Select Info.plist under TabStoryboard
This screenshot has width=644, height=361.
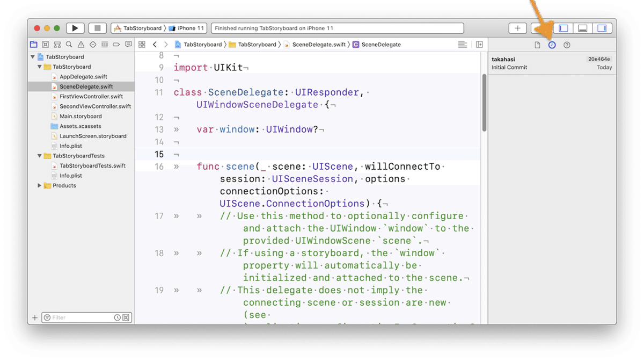click(67, 146)
